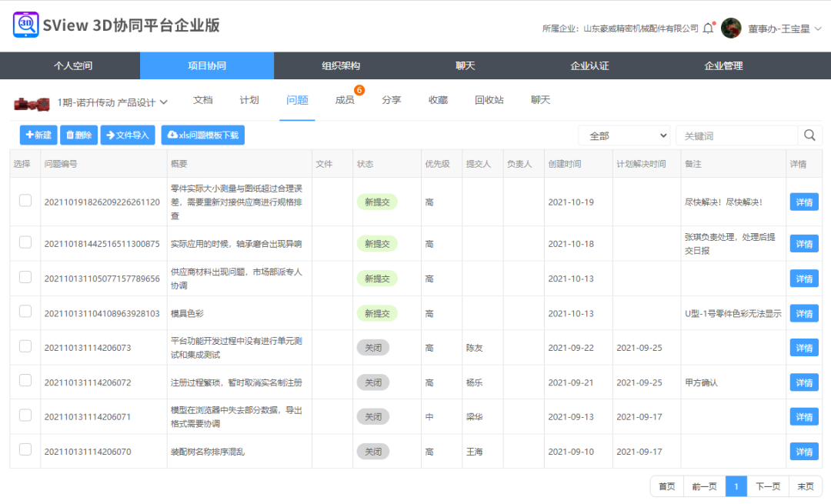
Task: Click the search magnifier icon
Action: [x=809, y=135]
